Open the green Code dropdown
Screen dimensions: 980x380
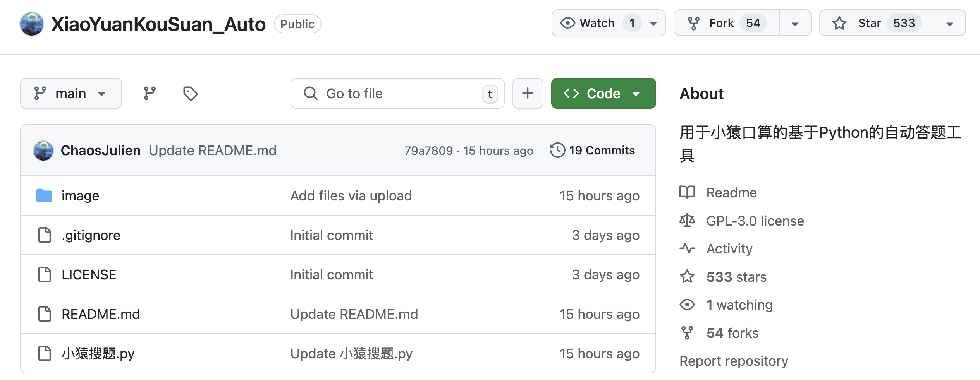click(603, 93)
